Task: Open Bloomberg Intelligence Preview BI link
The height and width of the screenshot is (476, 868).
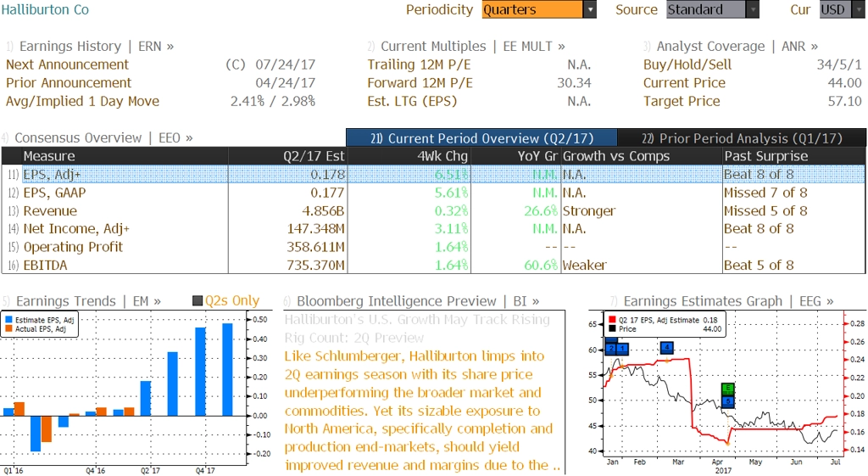Action: point(411,301)
